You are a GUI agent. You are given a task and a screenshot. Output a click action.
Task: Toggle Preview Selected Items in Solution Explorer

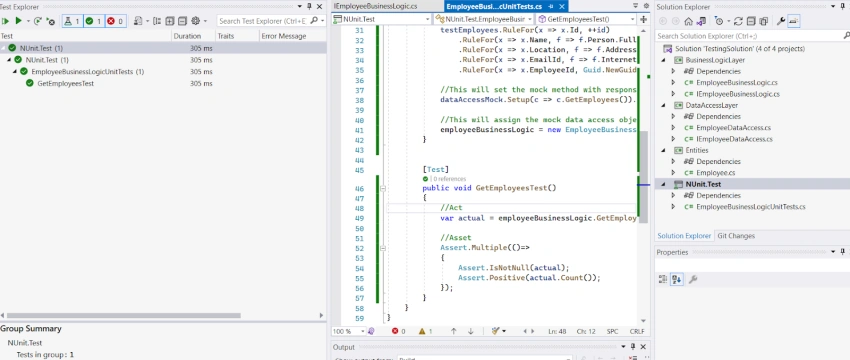click(794, 21)
